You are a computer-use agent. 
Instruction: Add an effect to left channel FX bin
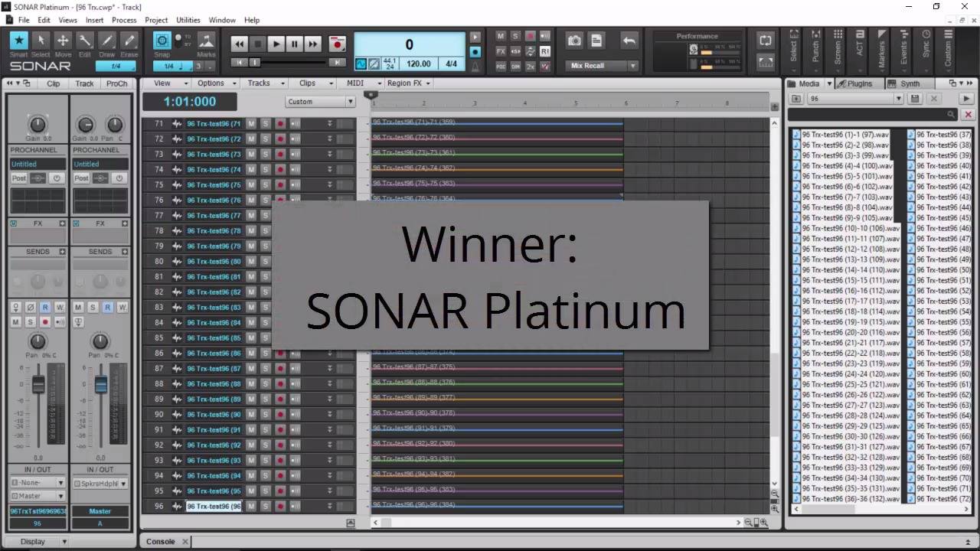pyautogui.click(x=62, y=223)
